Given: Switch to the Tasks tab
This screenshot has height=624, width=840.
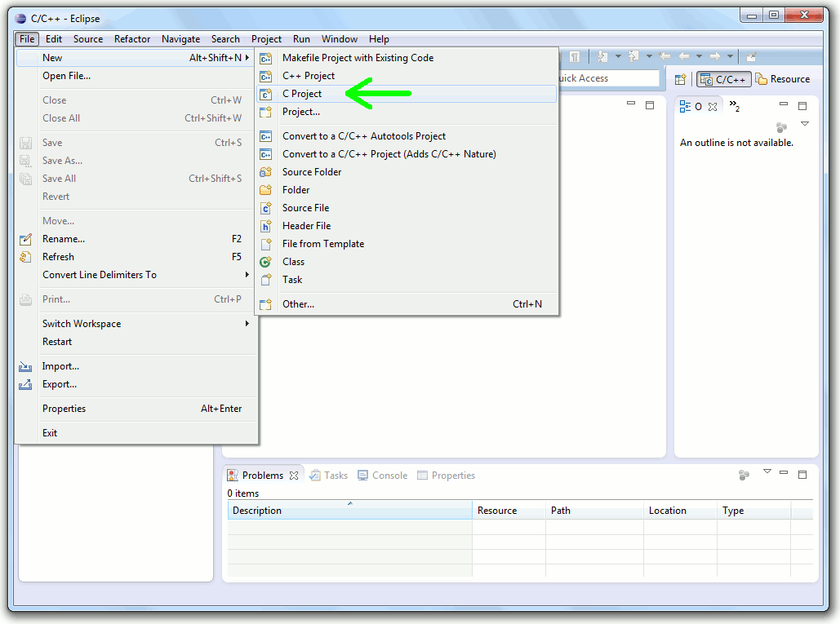Looking at the screenshot, I should click(329, 476).
